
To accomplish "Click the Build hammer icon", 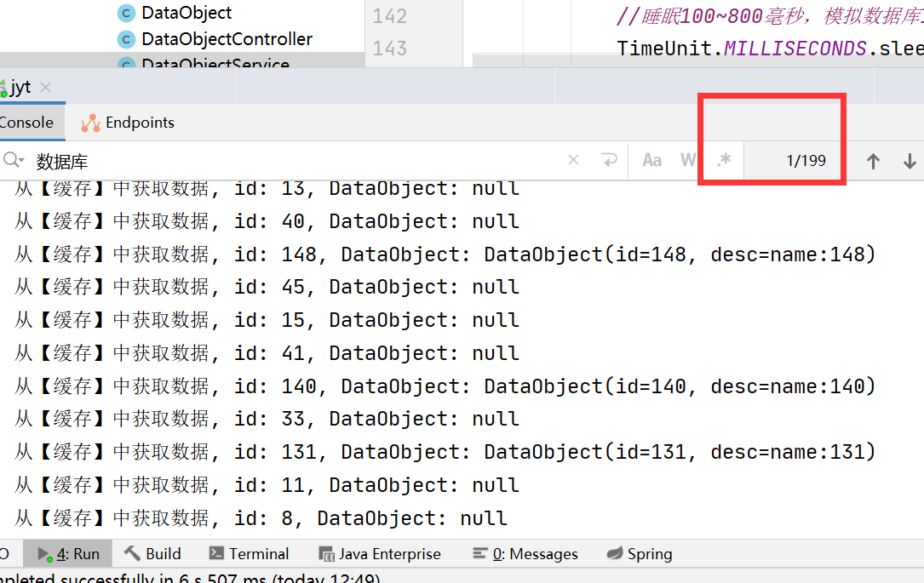I will click(x=132, y=553).
